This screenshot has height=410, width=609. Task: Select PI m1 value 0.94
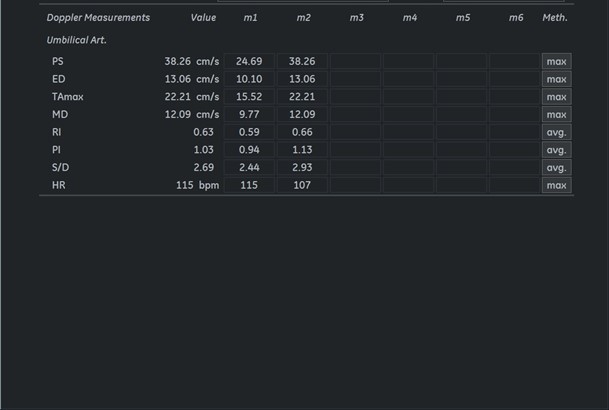249,150
